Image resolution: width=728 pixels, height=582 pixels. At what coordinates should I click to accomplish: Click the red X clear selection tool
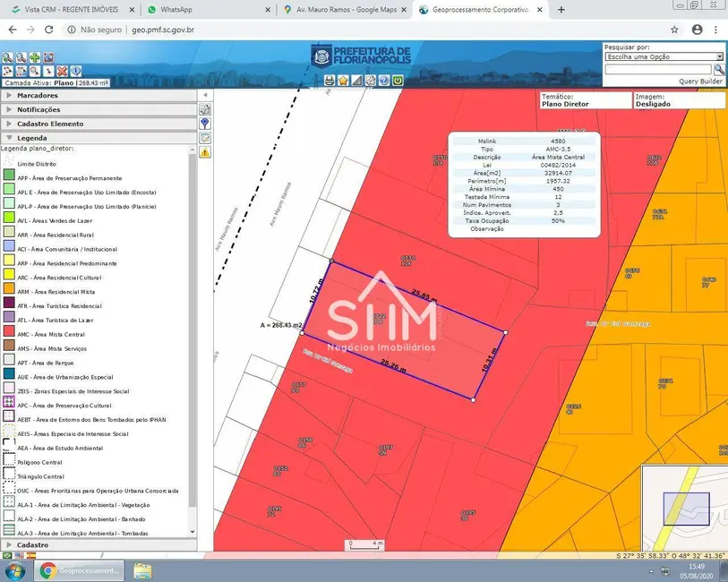[63, 71]
